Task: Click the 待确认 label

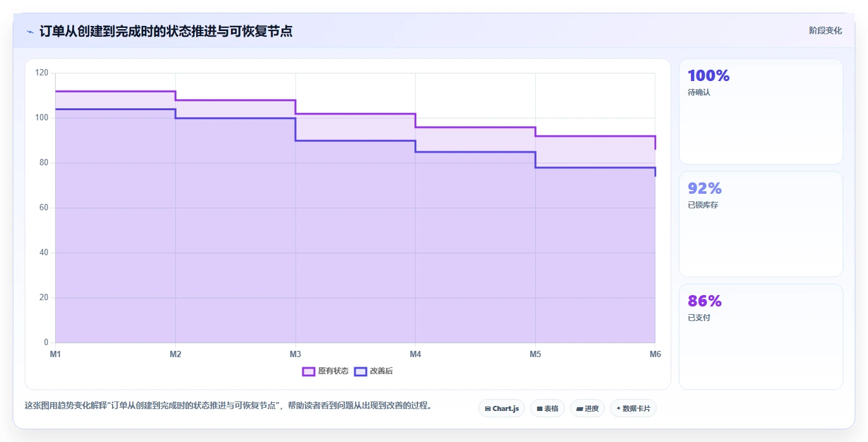Action: [699, 92]
